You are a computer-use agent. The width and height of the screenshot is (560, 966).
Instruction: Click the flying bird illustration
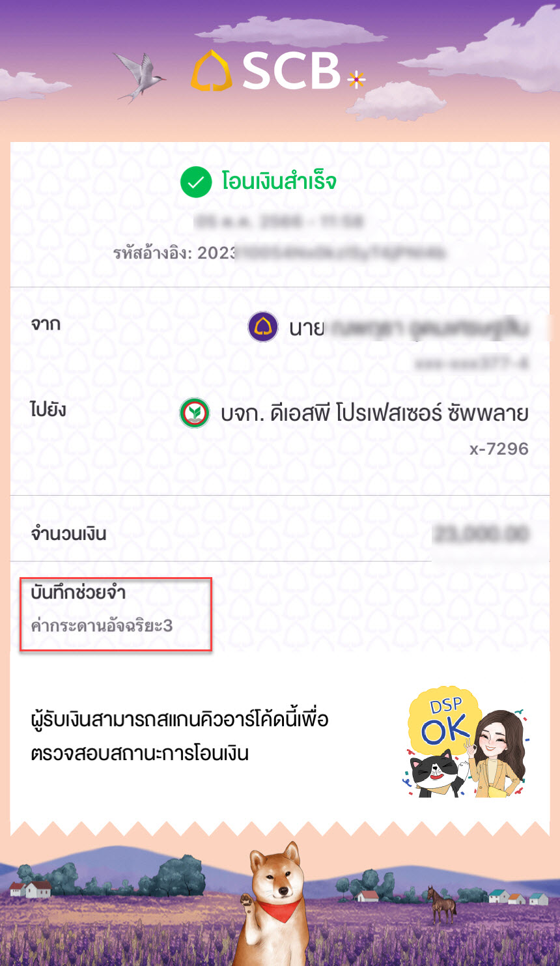(x=139, y=76)
